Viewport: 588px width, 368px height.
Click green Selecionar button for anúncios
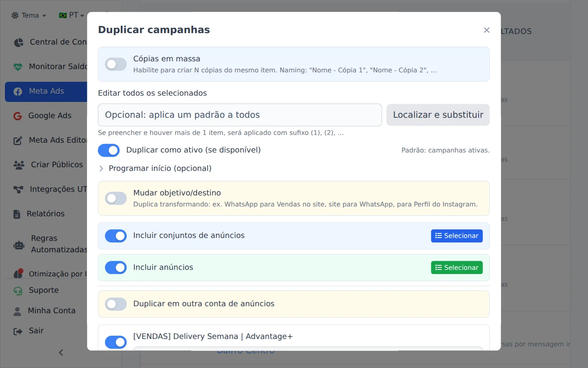click(x=457, y=267)
